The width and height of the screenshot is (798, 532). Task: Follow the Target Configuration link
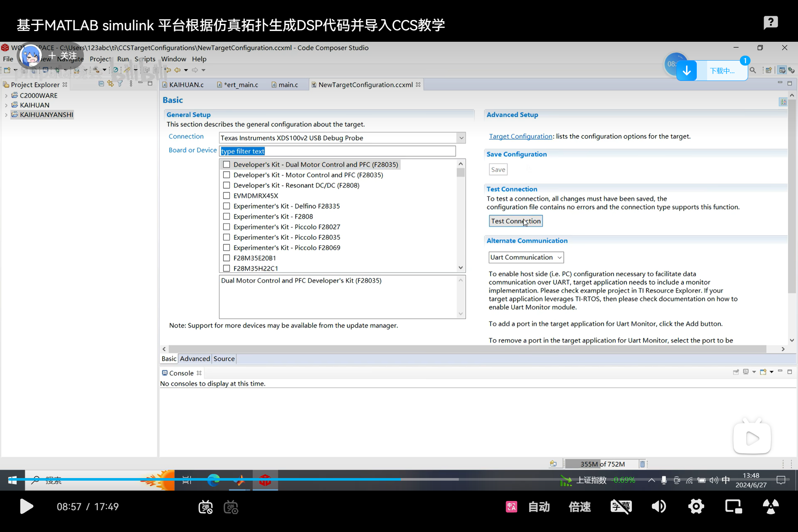click(x=520, y=136)
